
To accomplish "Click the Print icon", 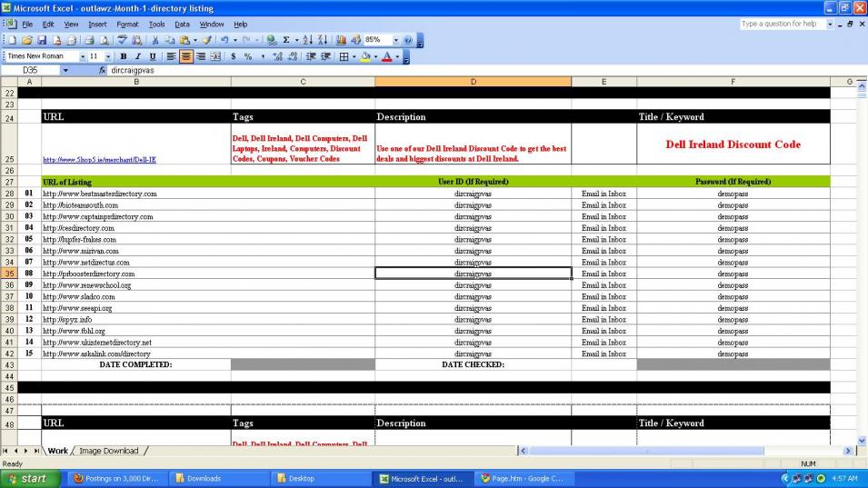I will (x=89, y=40).
